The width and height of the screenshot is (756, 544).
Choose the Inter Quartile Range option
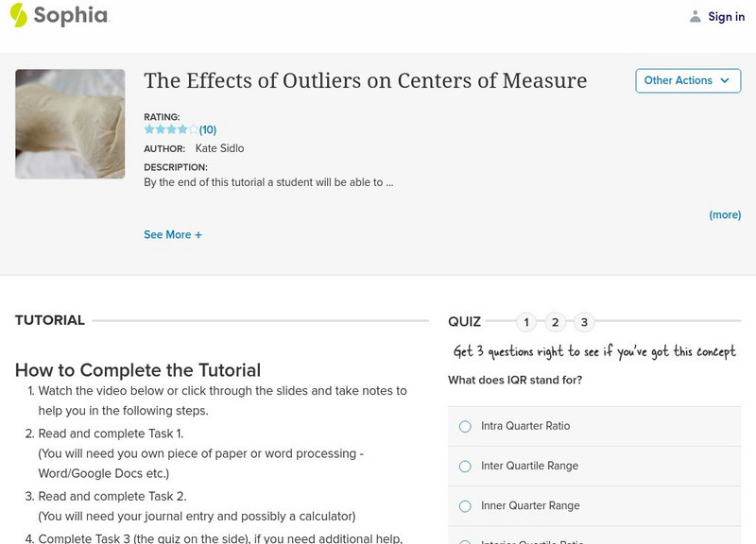click(465, 467)
